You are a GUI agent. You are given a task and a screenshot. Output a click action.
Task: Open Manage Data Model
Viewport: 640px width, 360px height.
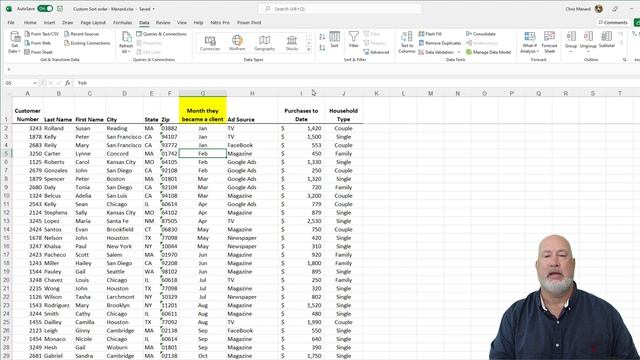tap(489, 52)
